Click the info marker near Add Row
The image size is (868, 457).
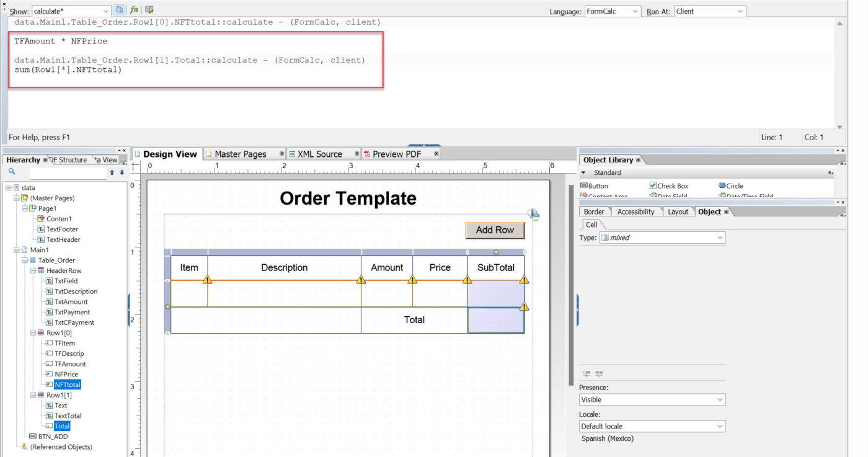tap(533, 214)
